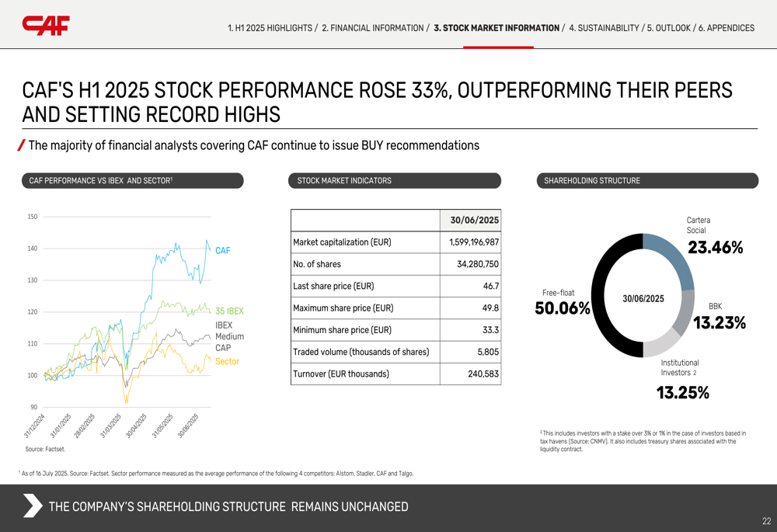
Task: Click the footnote starting "As of 16 July 2025"
Action: [x=216, y=474]
